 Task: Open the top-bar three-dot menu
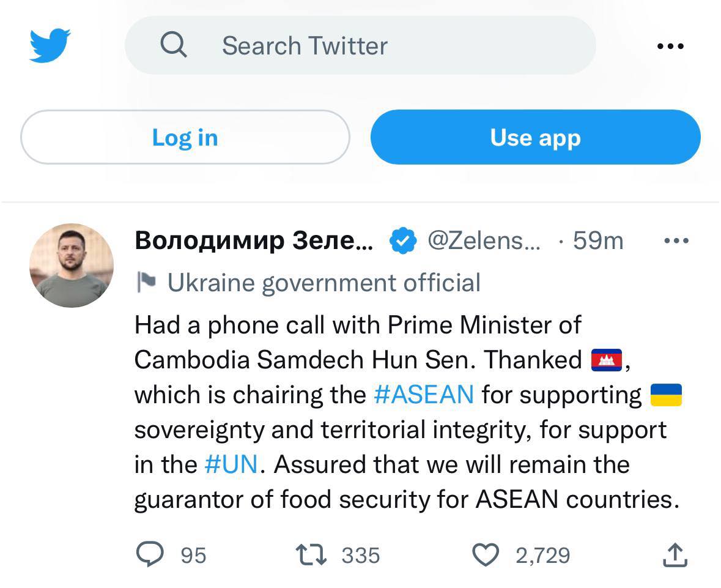(x=670, y=46)
